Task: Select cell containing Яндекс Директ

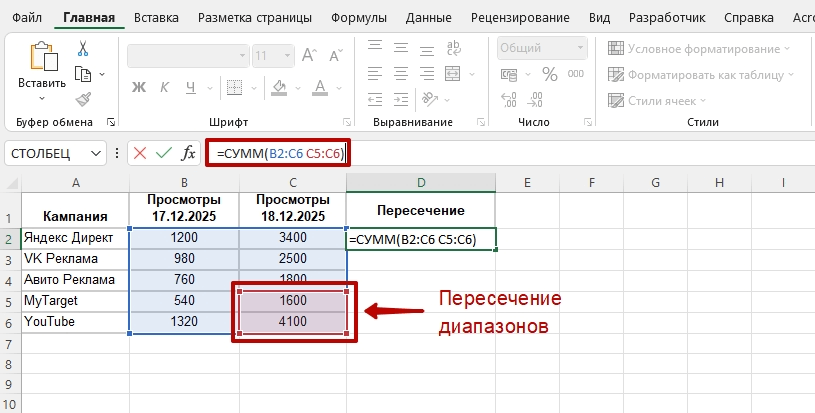Action: point(75,238)
